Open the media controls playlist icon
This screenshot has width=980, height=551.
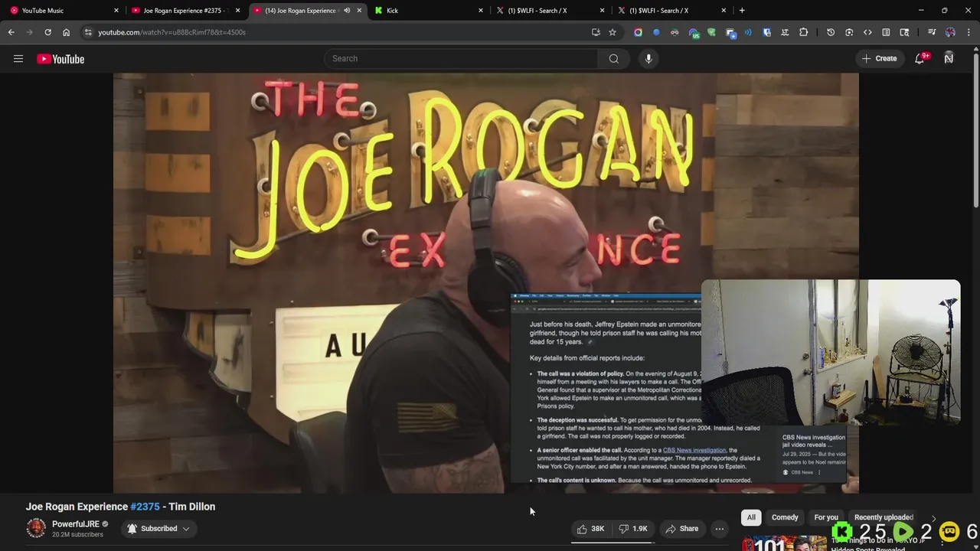coord(932,32)
